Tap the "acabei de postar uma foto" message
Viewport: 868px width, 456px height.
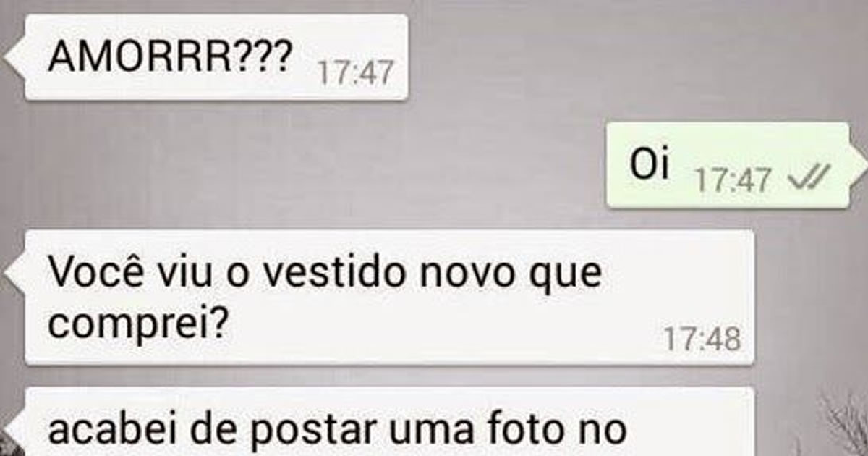390,422
